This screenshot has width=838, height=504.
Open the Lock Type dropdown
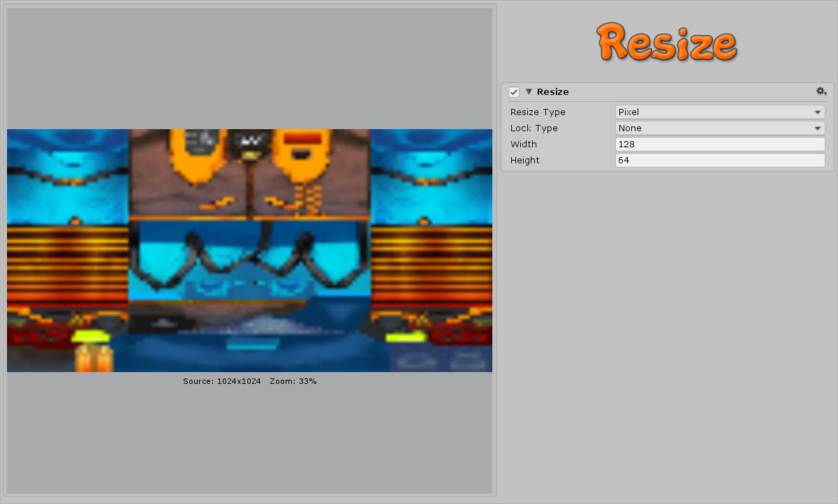720,128
